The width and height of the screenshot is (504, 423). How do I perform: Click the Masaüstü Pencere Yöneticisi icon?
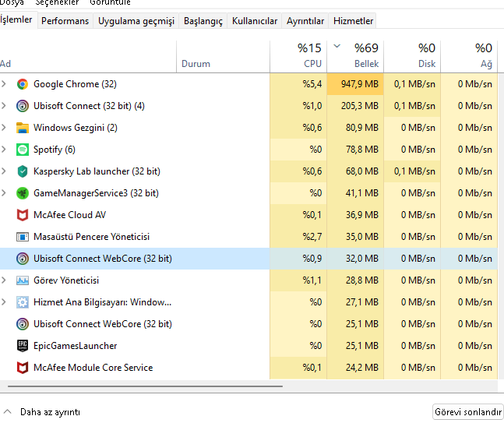tap(23, 237)
